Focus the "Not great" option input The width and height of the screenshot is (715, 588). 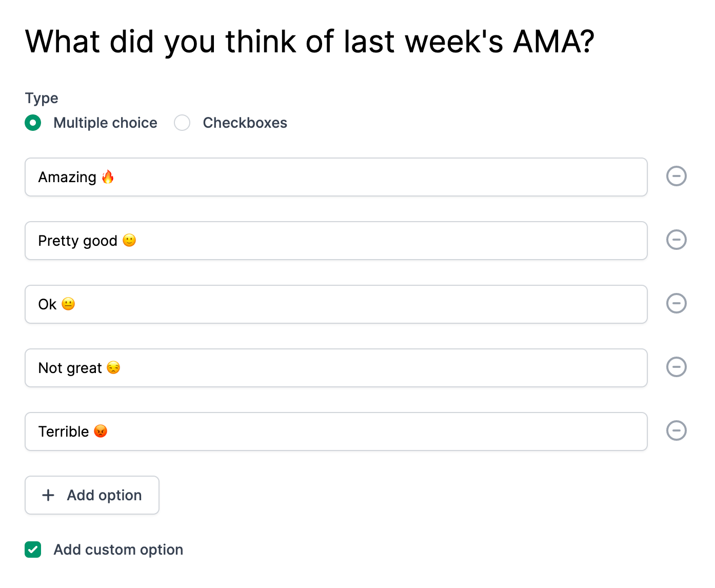coord(336,368)
